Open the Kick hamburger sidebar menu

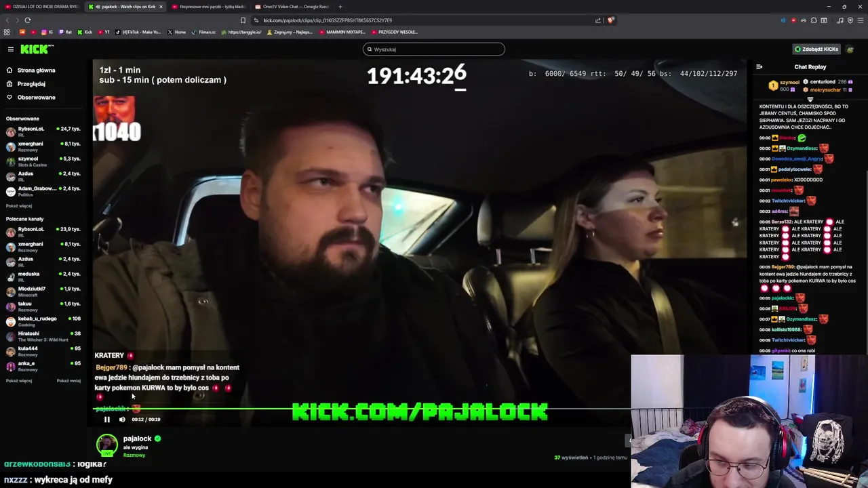11,49
